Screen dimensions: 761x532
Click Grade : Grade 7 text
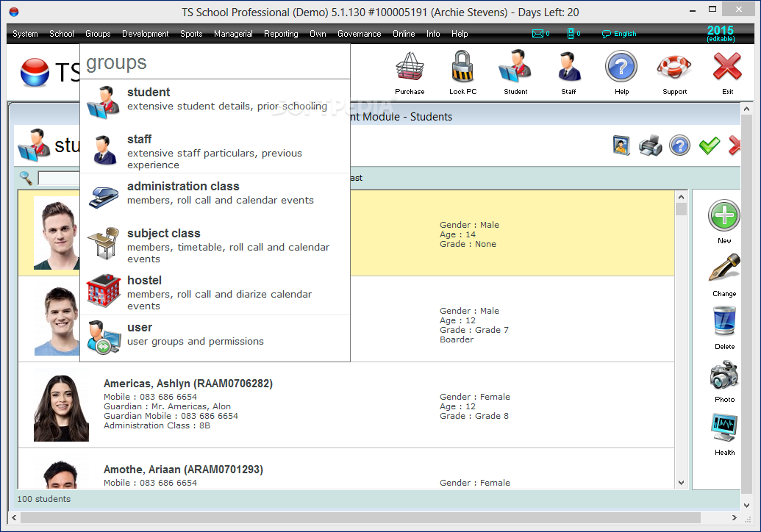(474, 330)
